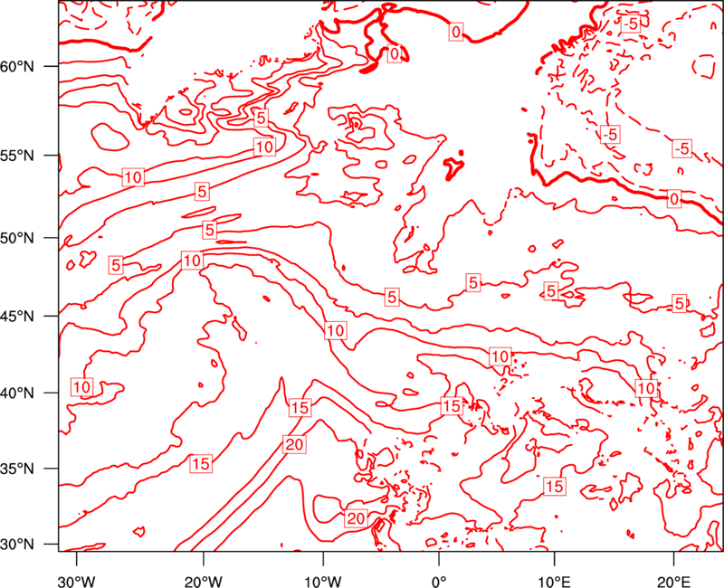Screen dimensions: 724x588
Task: Select the rightmost 15 contour label
Action: click(555, 486)
